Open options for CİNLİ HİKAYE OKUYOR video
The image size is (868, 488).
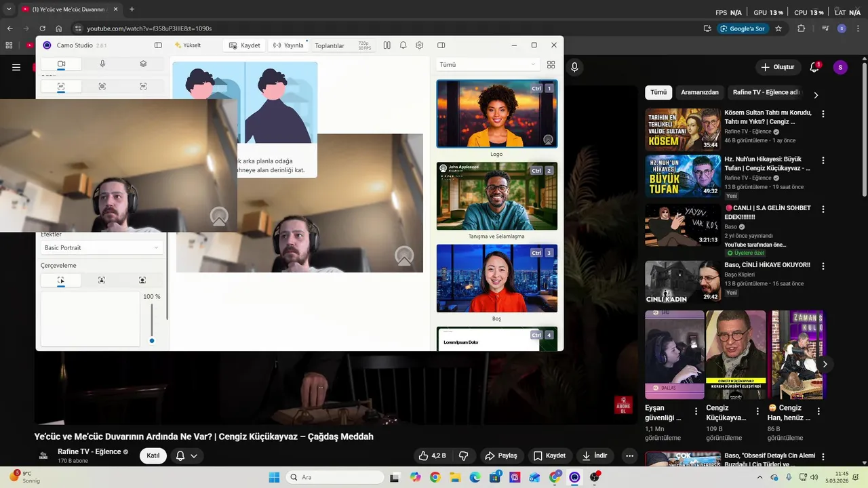coord(823,266)
